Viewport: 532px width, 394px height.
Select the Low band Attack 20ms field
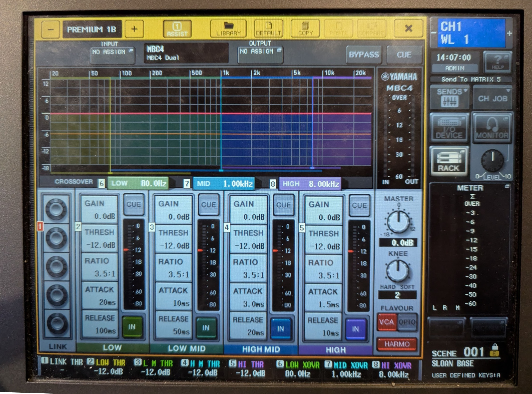[x=99, y=295]
